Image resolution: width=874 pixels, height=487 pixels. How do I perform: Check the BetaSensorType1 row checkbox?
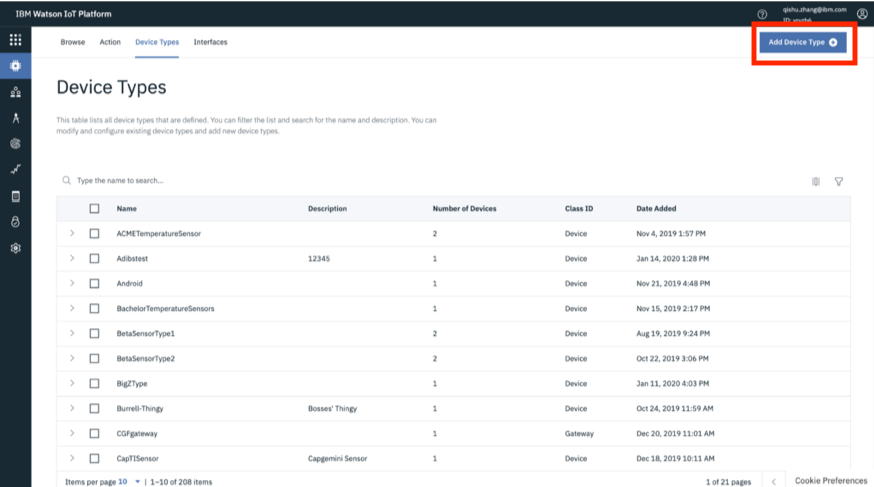94,333
